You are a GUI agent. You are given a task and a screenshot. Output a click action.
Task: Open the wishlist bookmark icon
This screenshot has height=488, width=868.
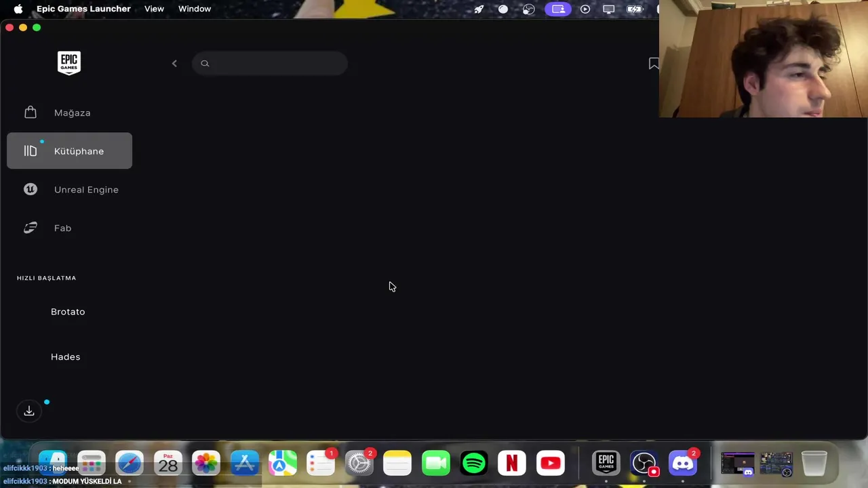pyautogui.click(x=654, y=63)
